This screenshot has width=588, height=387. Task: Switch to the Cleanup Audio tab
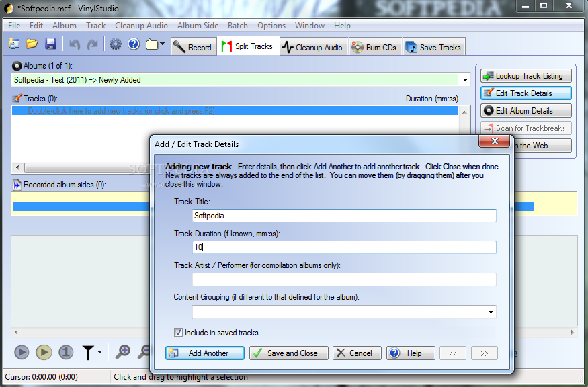(314, 47)
